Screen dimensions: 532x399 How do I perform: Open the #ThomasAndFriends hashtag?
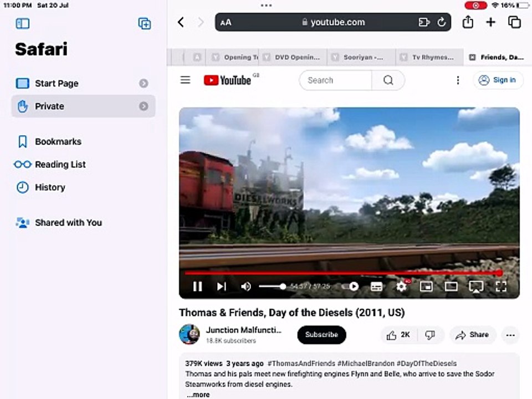coord(301,364)
